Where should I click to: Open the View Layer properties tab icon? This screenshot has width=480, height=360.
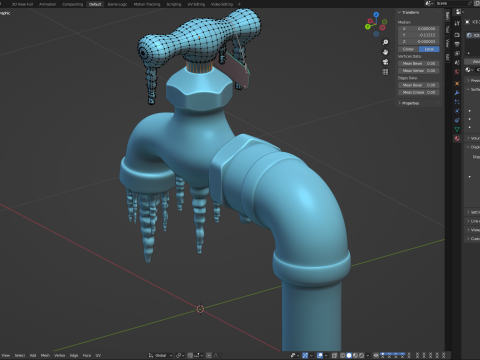(457, 53)
